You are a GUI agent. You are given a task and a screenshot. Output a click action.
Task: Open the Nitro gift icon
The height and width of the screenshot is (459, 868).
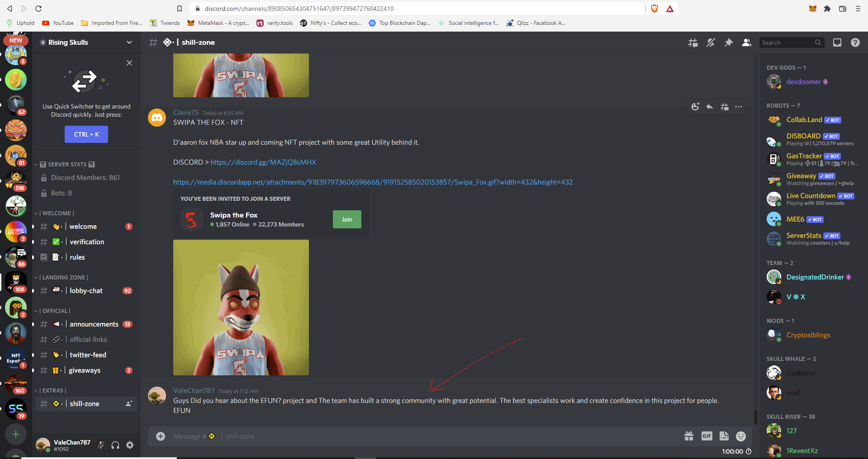(689, 436)
